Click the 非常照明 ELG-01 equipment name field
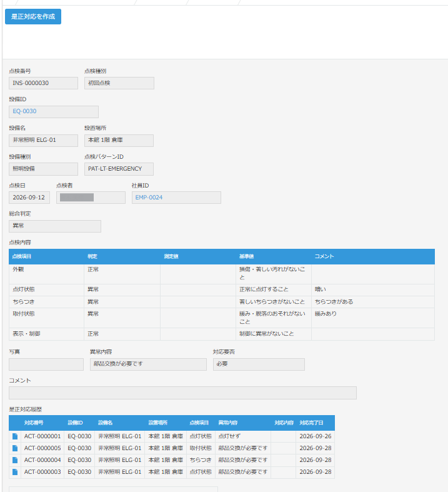 tap(43, 140)
